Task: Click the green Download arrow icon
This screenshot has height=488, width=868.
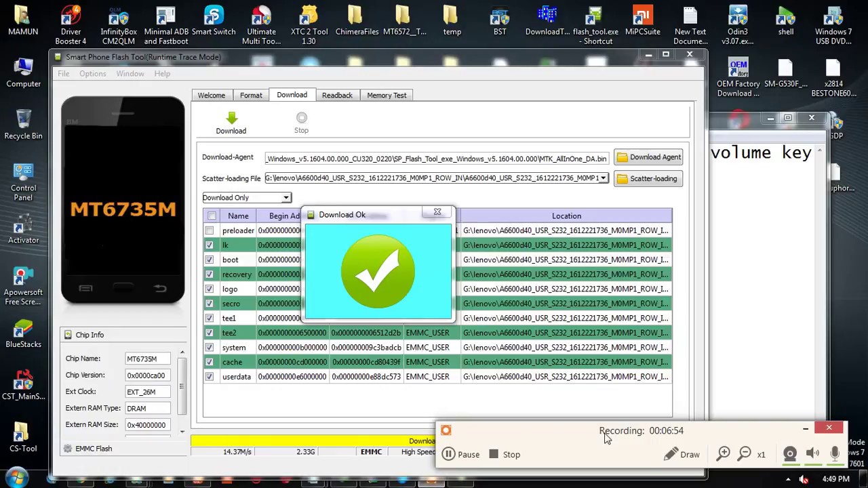Action: click(231, 119)
